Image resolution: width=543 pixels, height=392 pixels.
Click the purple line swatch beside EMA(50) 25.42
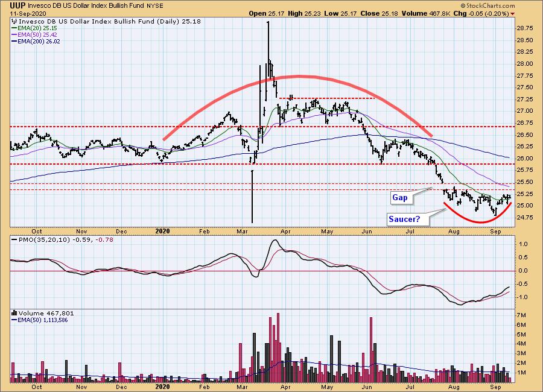pos(14,35)
